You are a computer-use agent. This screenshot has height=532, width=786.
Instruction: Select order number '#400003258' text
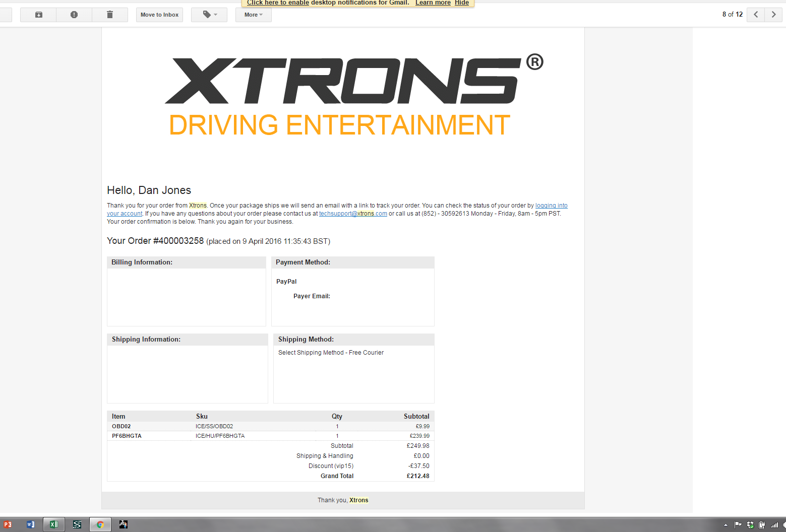pos(178,241)
